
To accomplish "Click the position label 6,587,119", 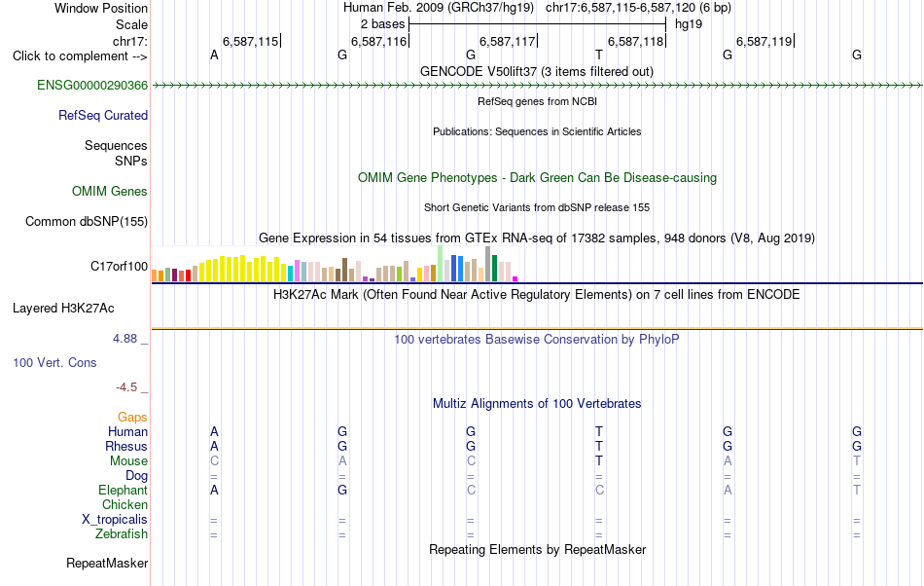I will coord(764,42).
